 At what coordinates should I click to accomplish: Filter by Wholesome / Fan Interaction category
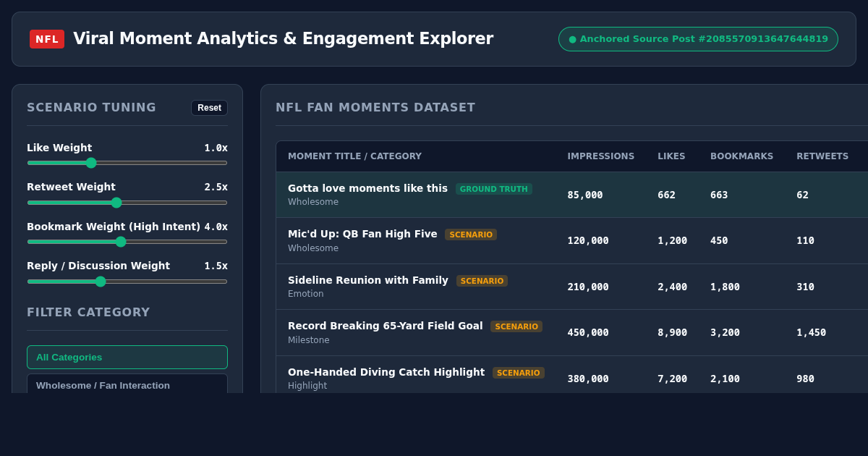(x=127, y=384)
